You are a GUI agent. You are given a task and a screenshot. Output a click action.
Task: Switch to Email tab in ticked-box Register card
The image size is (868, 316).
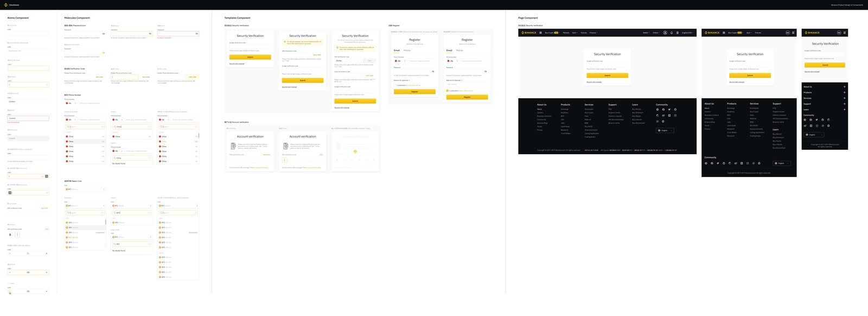pos(449,50)
